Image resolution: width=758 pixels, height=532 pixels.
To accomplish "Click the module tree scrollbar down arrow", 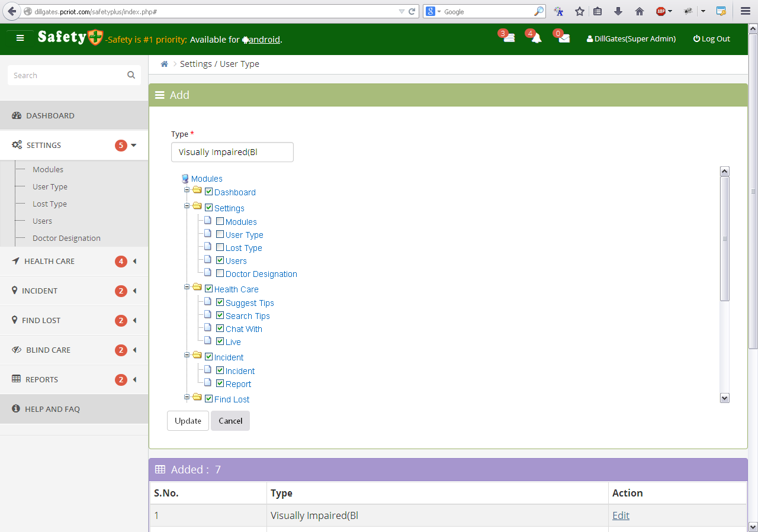I will [724, 398].
